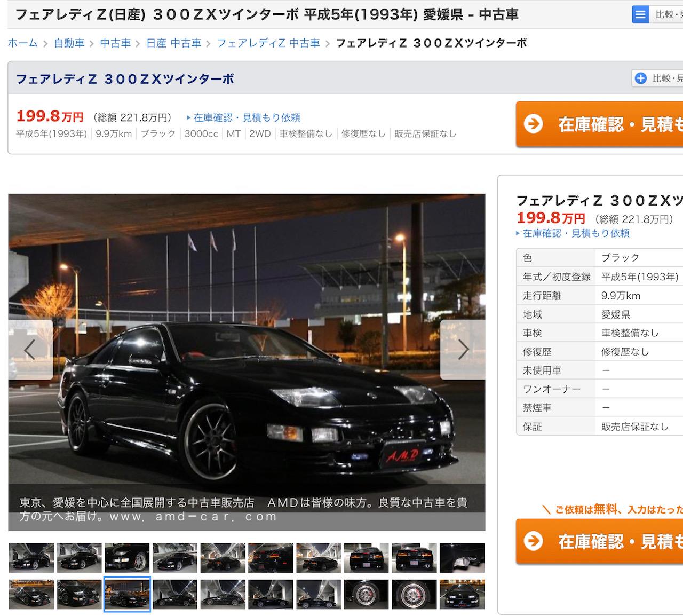Click MT transmission label in spec line
This screenshot has height=616, width=683.
(234, 134)
